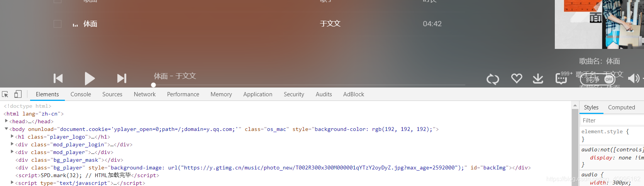Toggle the device toolbar icon in DevTools
The width and height of the screenshot is (644, 186).
(18, 94)
